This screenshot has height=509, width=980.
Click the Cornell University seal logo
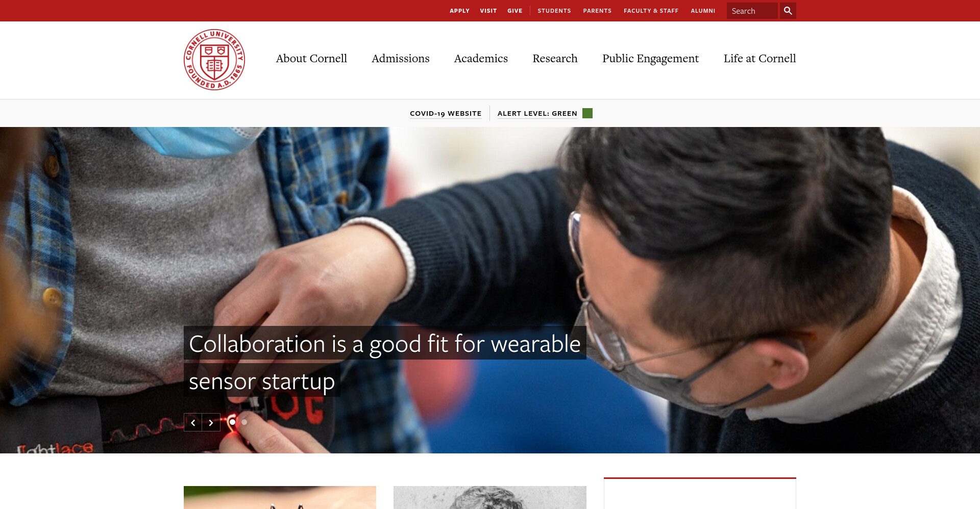coord(214,60)
